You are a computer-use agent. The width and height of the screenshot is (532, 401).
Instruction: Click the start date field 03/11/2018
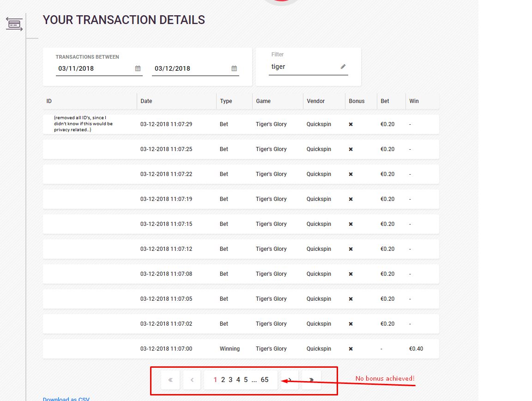pos(99,68)
